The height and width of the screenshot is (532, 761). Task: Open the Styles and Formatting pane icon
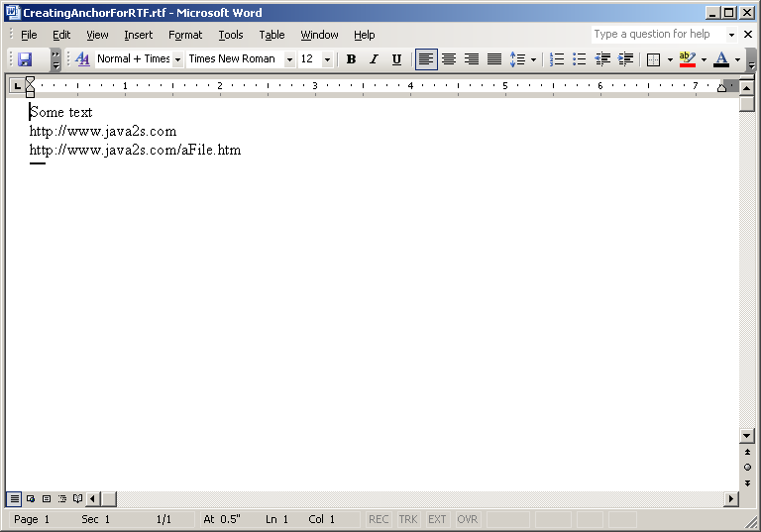click(82, 59)
